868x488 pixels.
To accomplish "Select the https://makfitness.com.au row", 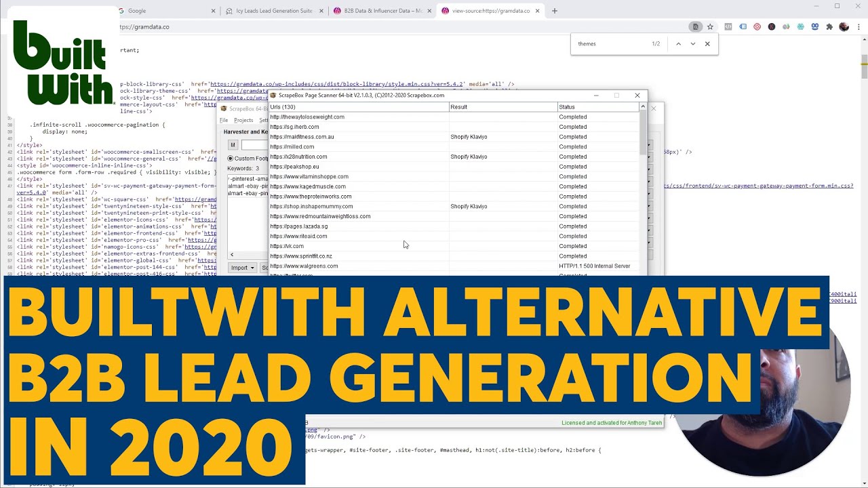I will (x=454, y=137).
